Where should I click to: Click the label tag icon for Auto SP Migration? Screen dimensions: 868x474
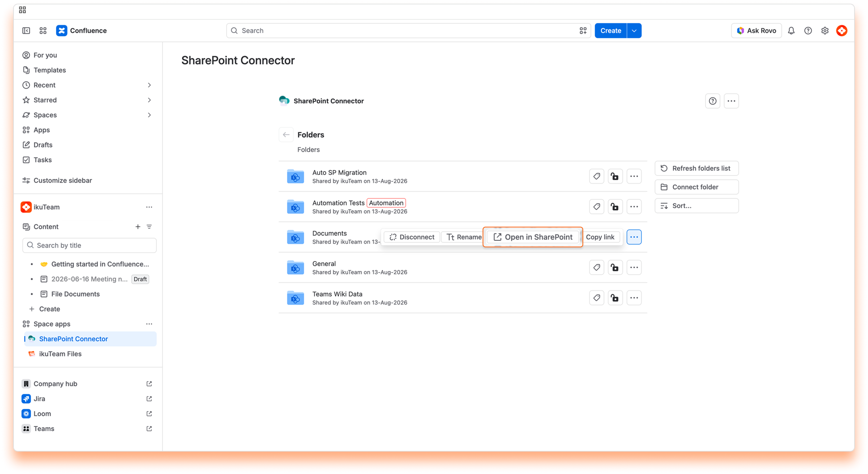tap(597, 176)
